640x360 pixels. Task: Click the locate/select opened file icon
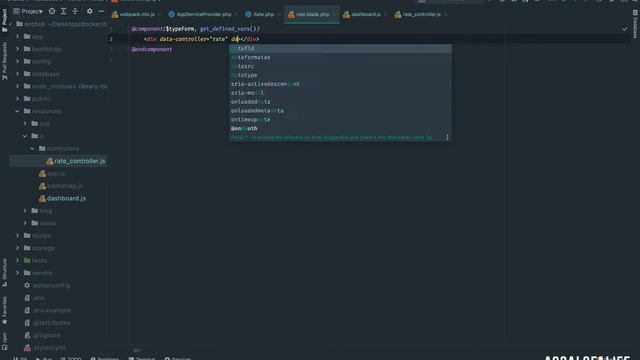[52, 11]
